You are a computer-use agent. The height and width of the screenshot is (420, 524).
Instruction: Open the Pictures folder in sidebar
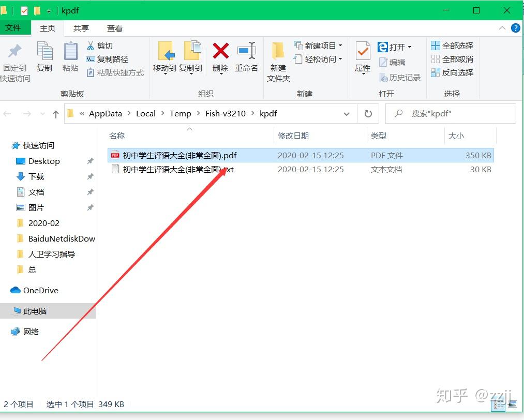pos(30,207)
